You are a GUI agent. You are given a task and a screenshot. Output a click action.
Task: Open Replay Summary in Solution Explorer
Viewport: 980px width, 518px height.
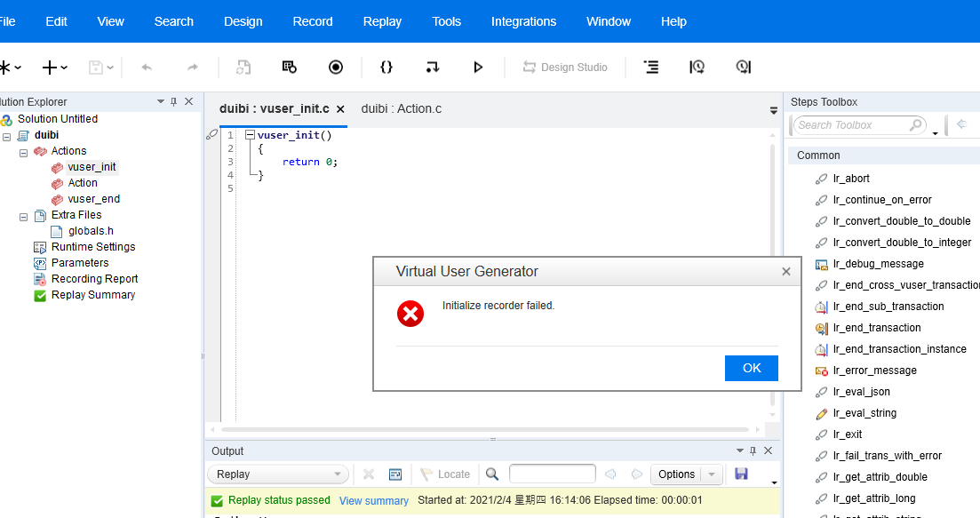click(x=93, y=295)
